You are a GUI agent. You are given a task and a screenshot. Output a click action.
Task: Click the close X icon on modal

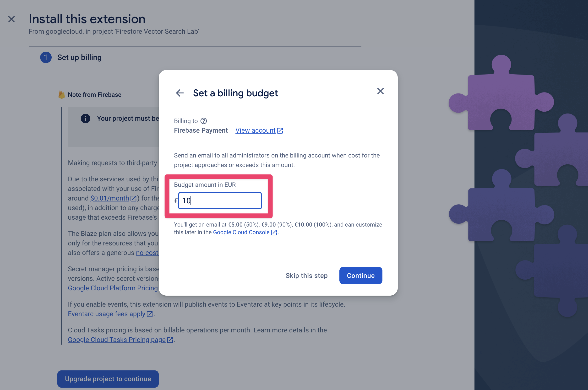pyautogui.click(x=380, y=91)
